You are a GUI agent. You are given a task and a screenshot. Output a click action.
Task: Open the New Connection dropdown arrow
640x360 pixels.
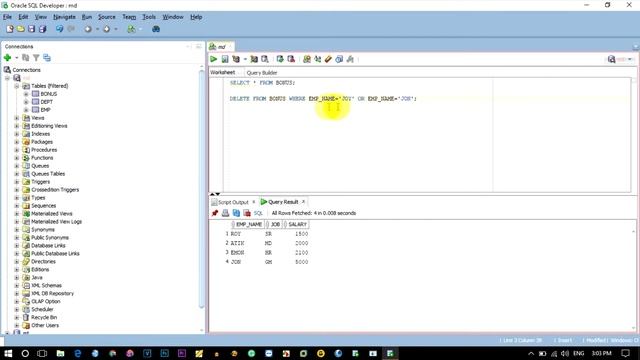tap(16, 58)
